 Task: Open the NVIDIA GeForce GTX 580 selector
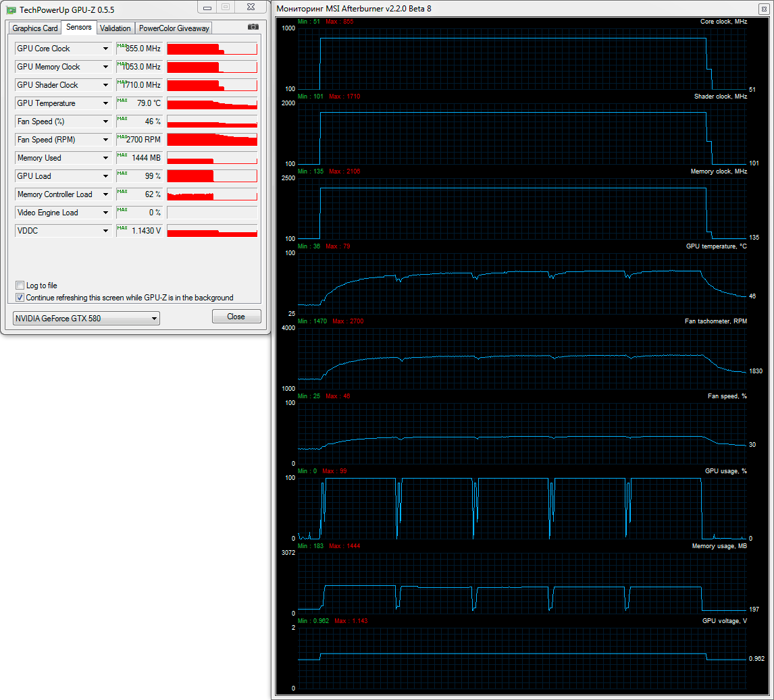click(86, 318)
